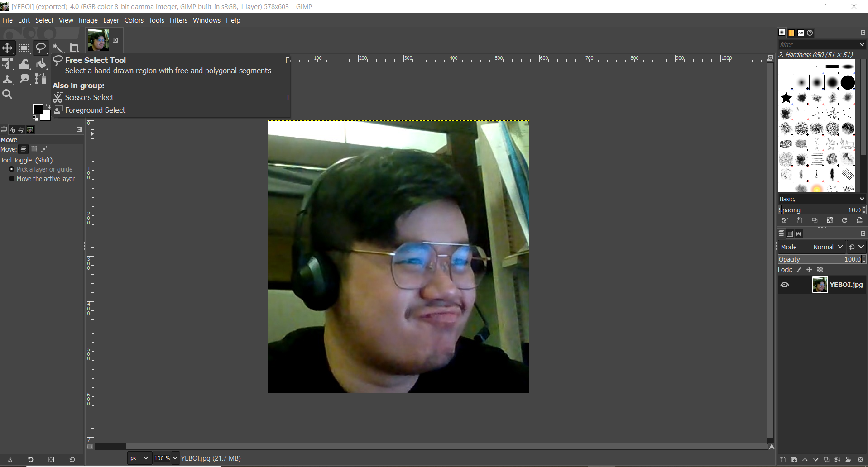Toggle Lock pixels brush icon
Image resolution: width=868 pixels, height=467 pixels.
click(799, 270)
